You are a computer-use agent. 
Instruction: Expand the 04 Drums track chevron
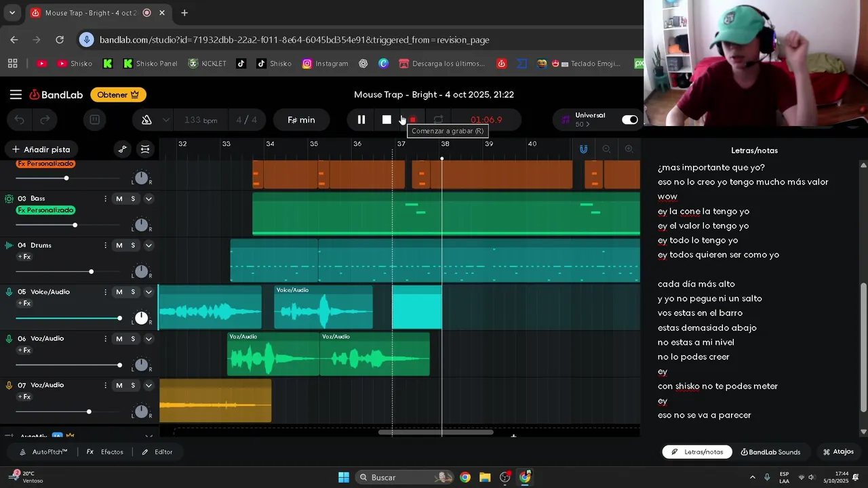pyautogui.click(x=149, y=245)
